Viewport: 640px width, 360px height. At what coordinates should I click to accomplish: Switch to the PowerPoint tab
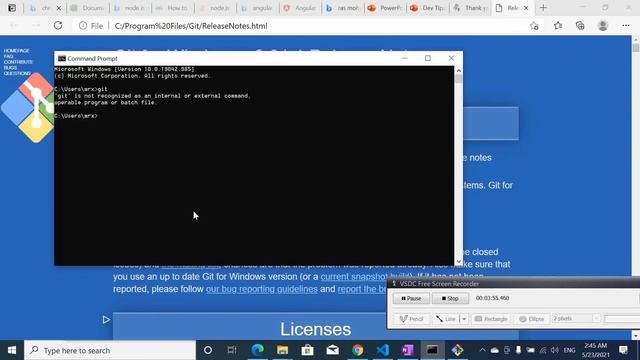[x=385, y=8]
